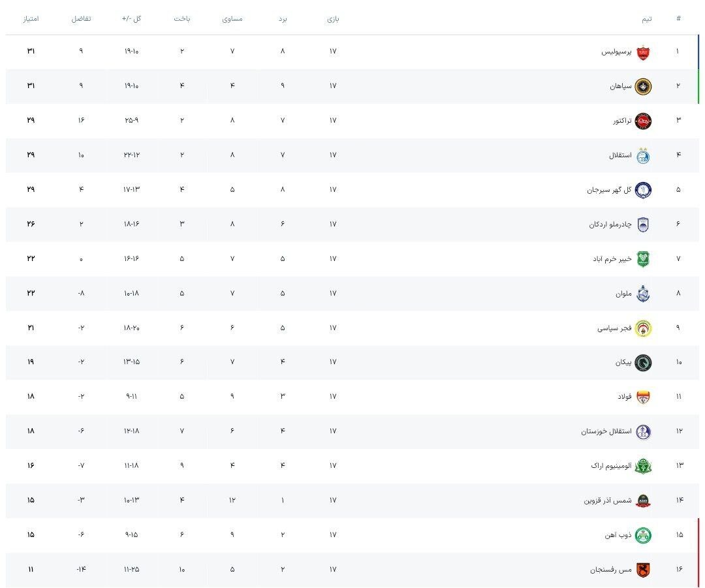Screen dimensions: 705x588
Task: Click the بازی (played) column header
Action: 333,19
